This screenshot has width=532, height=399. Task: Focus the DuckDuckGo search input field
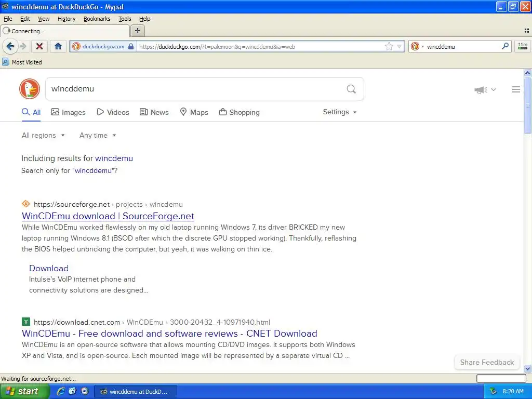pos(197,89)
